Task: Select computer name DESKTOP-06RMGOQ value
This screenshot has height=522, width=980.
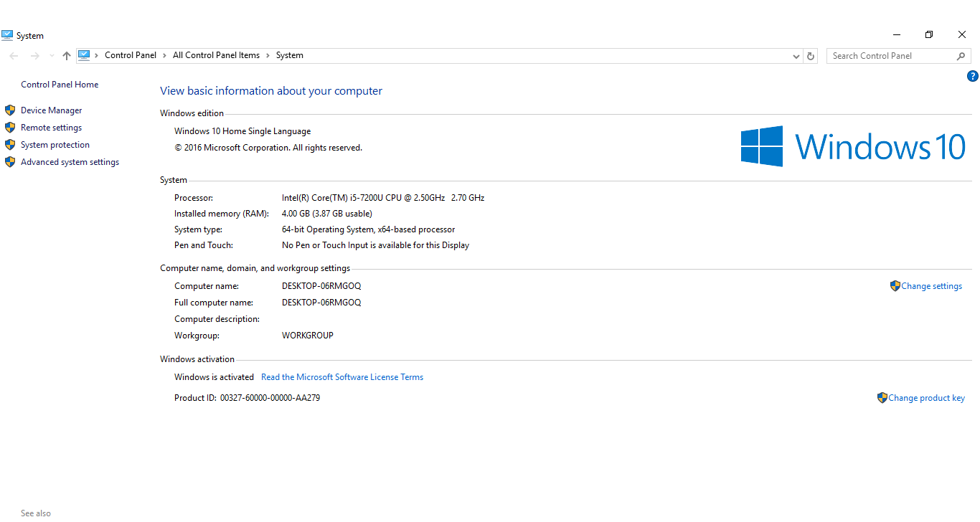Action: [321, 286]
